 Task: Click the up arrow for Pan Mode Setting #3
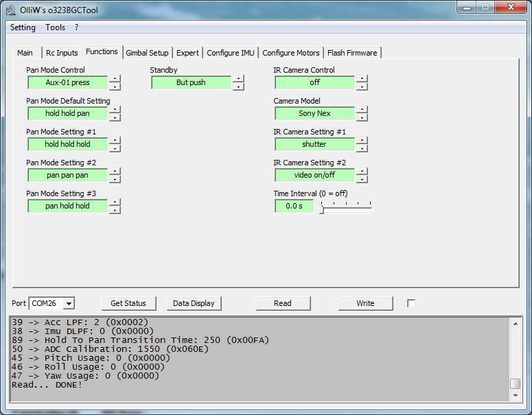115,202
